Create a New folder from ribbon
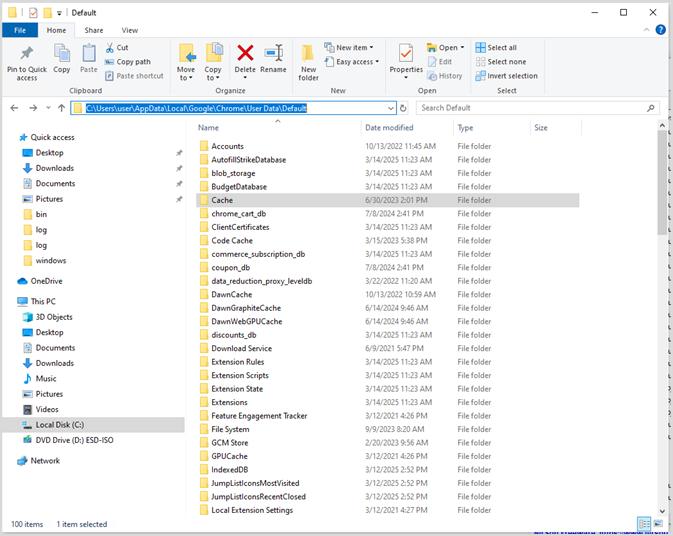The height and width of the screenshot is (536, 673). pos(308,62)
